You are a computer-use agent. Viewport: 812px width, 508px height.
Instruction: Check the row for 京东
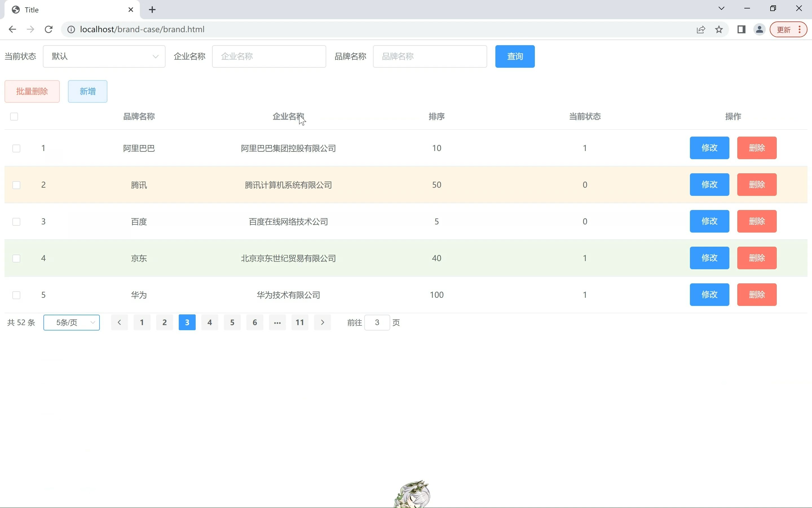pos(16,258)
